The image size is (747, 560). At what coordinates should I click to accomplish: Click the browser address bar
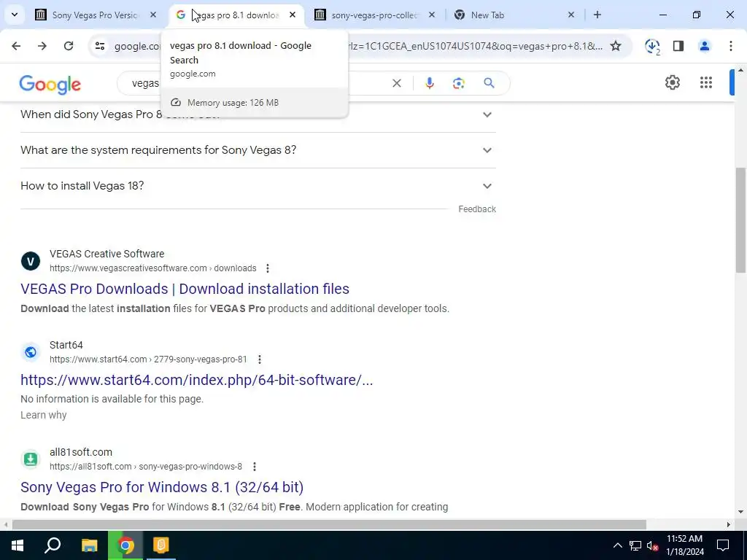click(x=362, y=46)
